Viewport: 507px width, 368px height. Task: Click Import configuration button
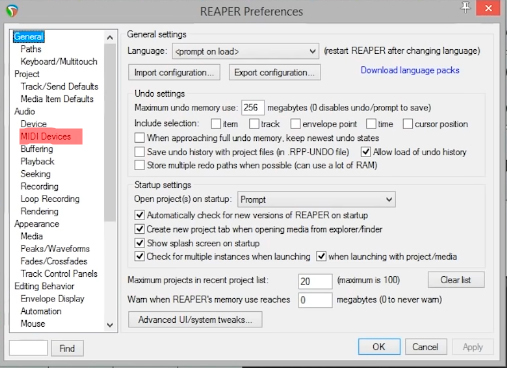[x=174, y=72]
